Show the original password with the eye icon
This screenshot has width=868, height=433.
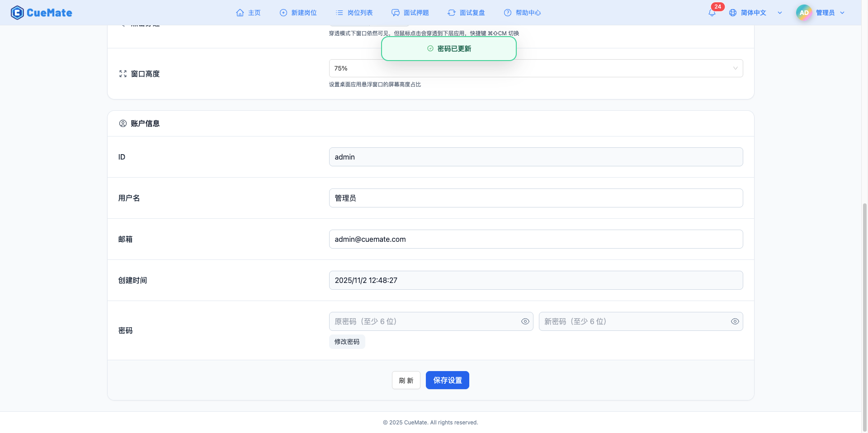tap(525, 321)
